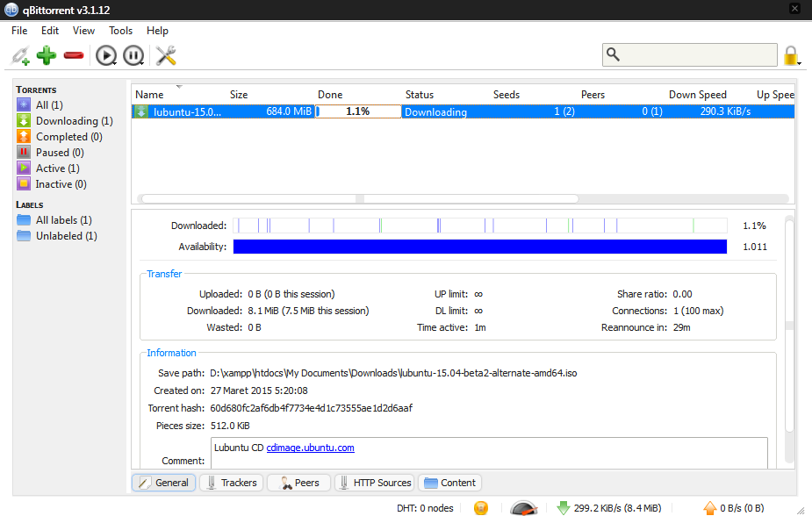812x516 pixels.
Task: Click the status bar connection status icon
Action: pyautogui.click(x=480, y=508)
